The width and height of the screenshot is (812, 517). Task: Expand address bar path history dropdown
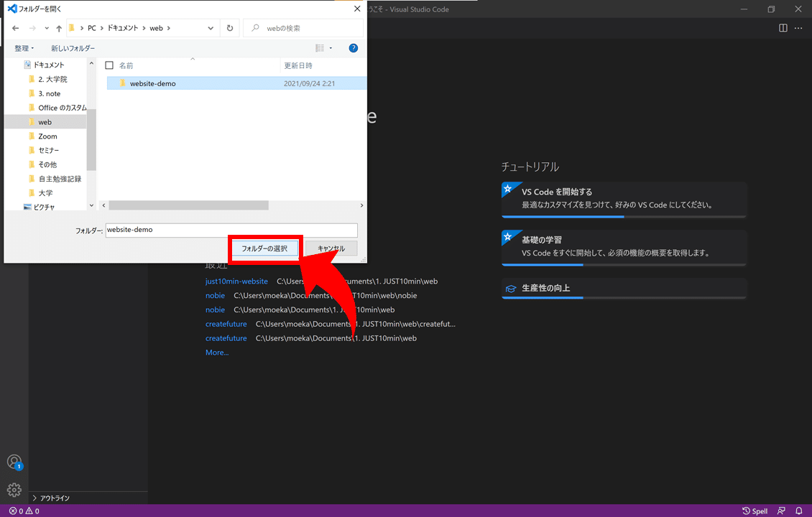[x=211, y=28]
